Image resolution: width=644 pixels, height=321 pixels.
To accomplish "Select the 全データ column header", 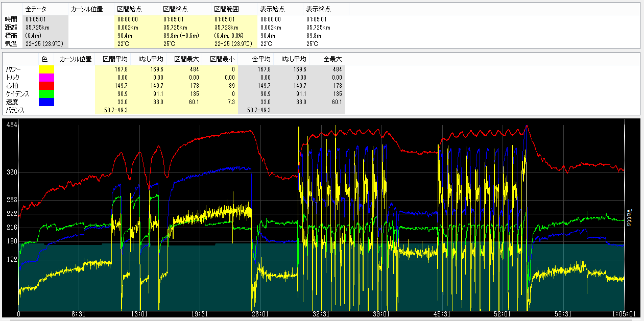I will tap(36, 9).
